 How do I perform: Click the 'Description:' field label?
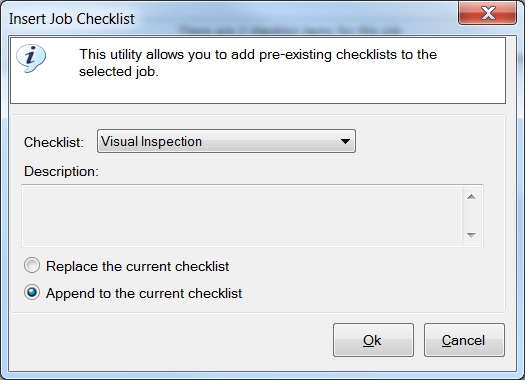coord(61,171)
